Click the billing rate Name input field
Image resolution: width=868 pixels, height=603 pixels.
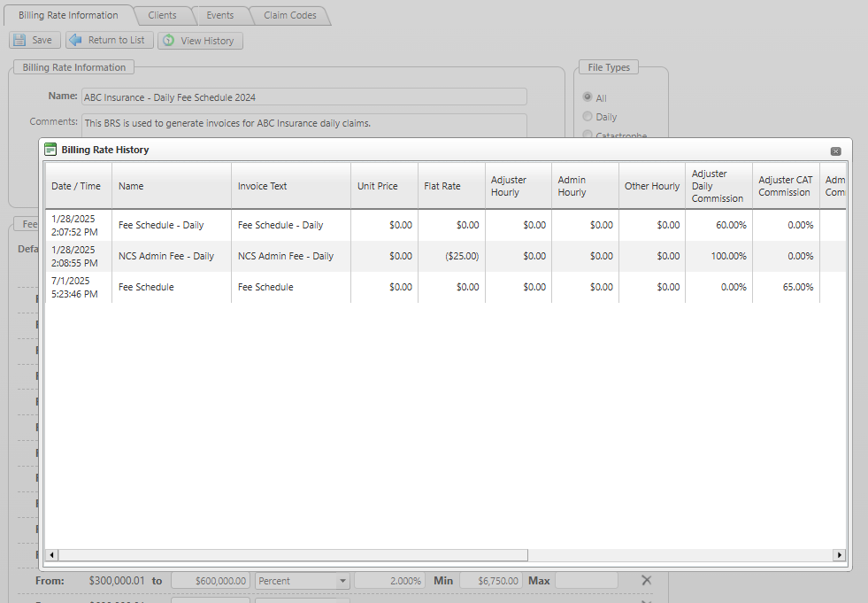pos(303,97)
